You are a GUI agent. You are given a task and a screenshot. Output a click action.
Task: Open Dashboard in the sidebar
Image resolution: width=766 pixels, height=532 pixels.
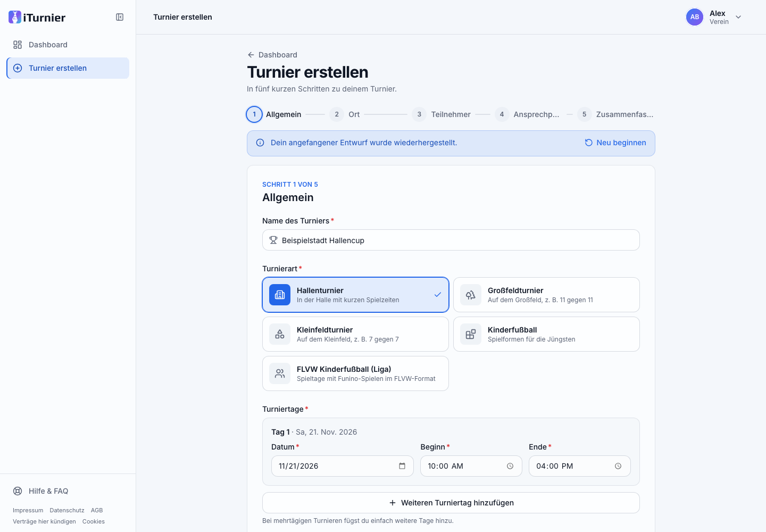click(68, 45)
